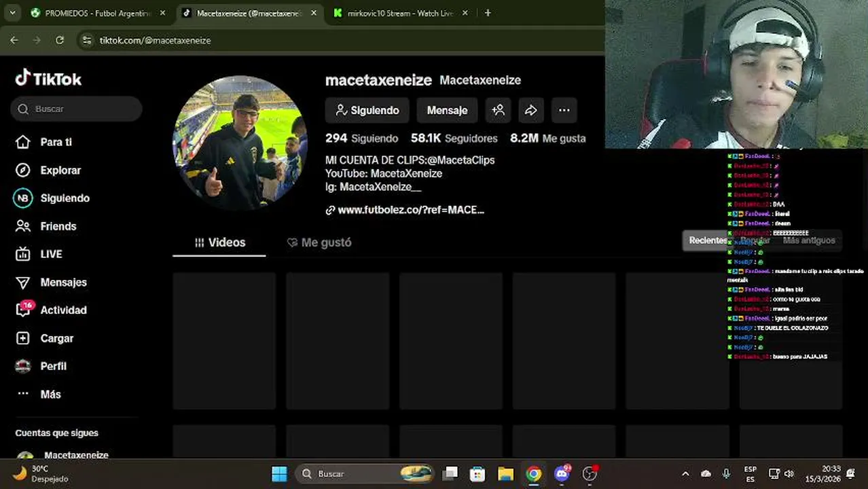The image size is (868, 489).
Task: Open Actividad notifications with badge 16
Action: (63, 310)
